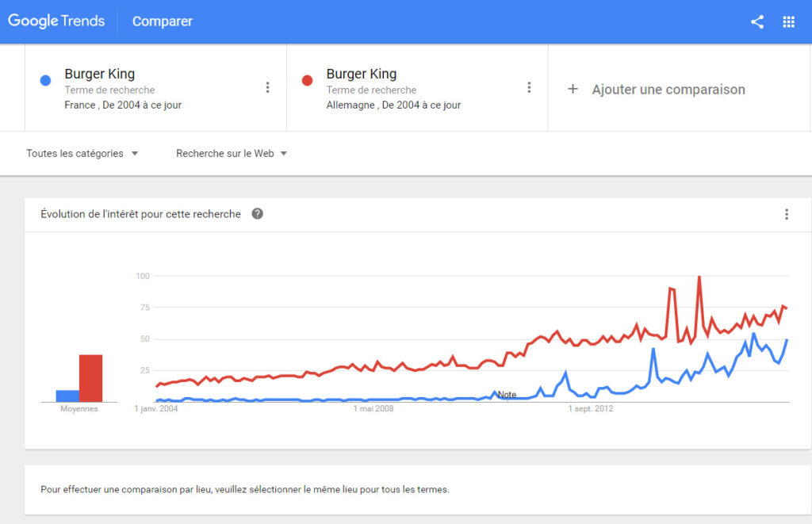Select the Comparer header tab
This screenshot has height=524, width=812.
click(163, 21)
